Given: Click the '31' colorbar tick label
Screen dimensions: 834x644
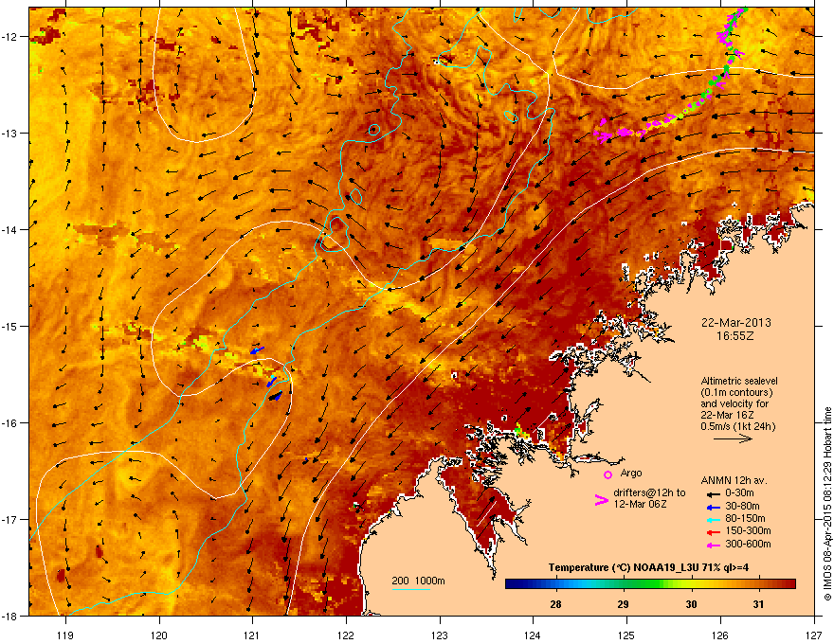Looking at the screenshot, I should pos(758,604).
